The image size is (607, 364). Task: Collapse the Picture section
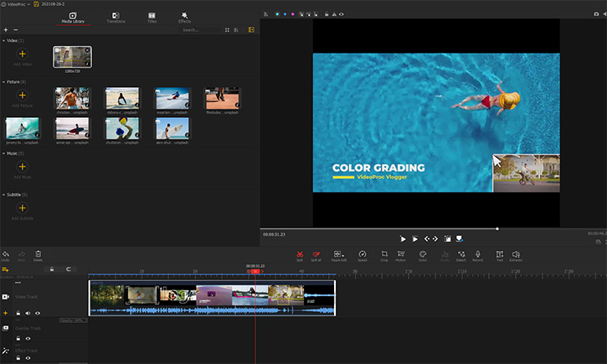3,82
